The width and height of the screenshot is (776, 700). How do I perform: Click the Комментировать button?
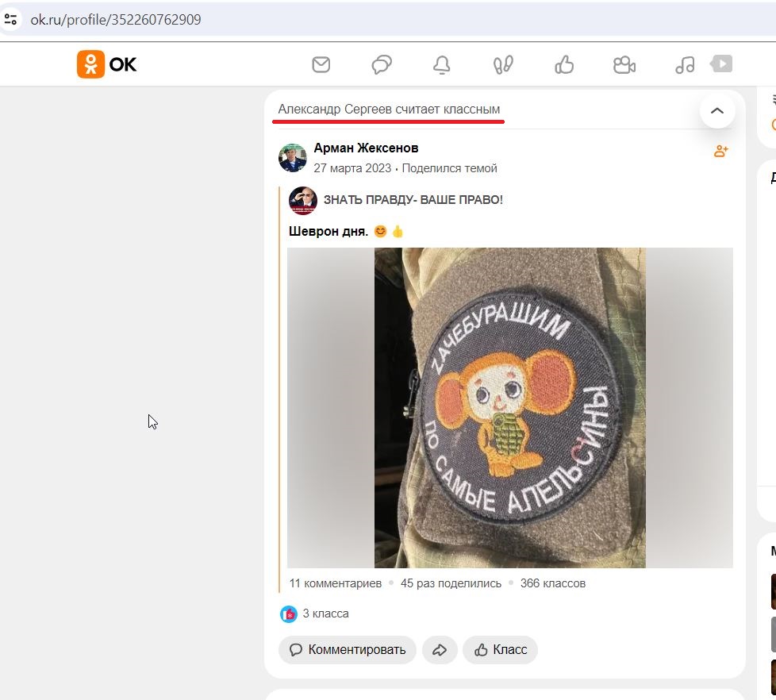[348, 650]
